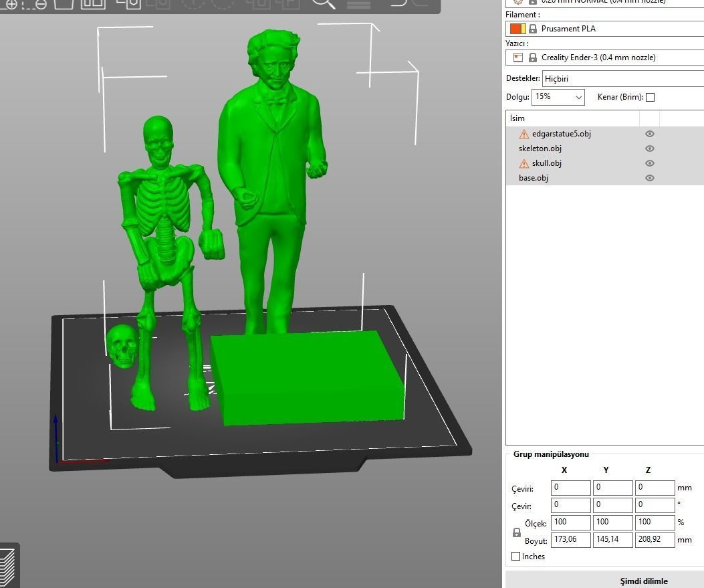Click the Boyut: row label
Viewport: 704px width, 588px height.
pos(536,541)
